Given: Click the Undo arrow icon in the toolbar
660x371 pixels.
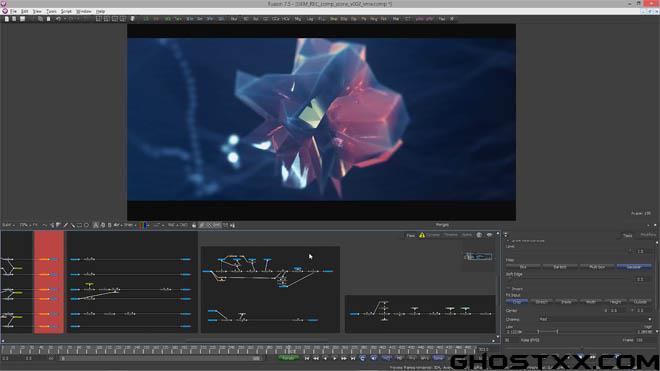Looking at the screenshot, I should tap(58, 19).
